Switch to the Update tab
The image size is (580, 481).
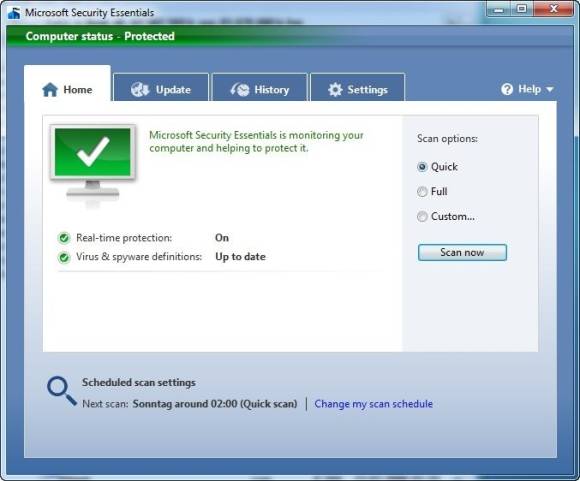tap(161, 87)
